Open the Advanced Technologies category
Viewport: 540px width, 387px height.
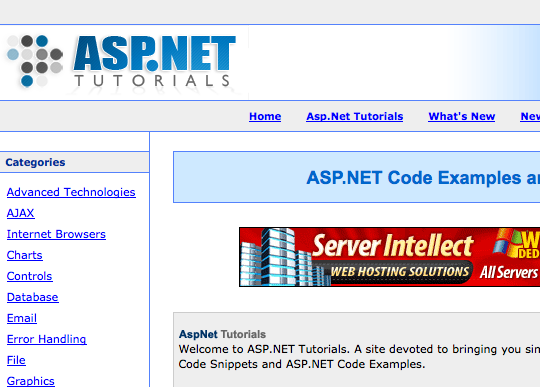71,192
